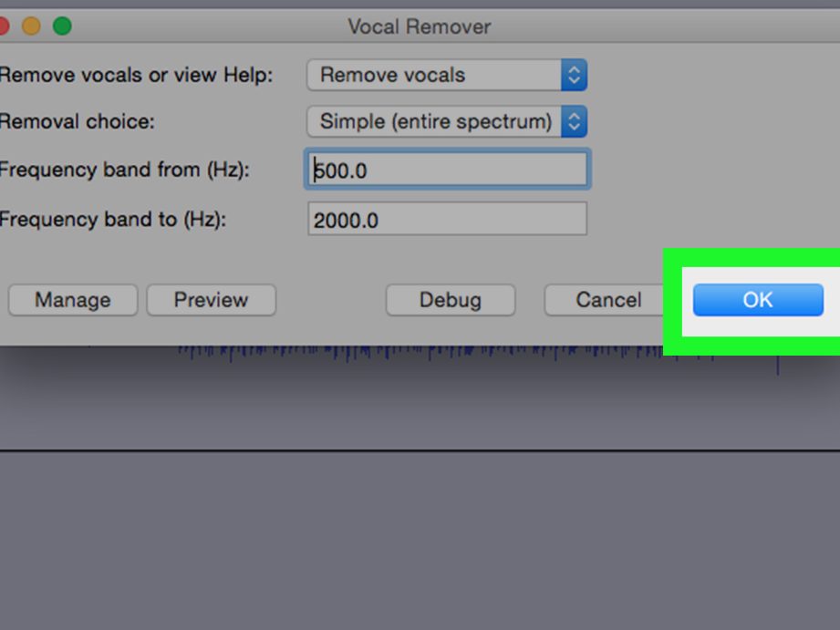Click the Preview button

[x=211, y=300]
